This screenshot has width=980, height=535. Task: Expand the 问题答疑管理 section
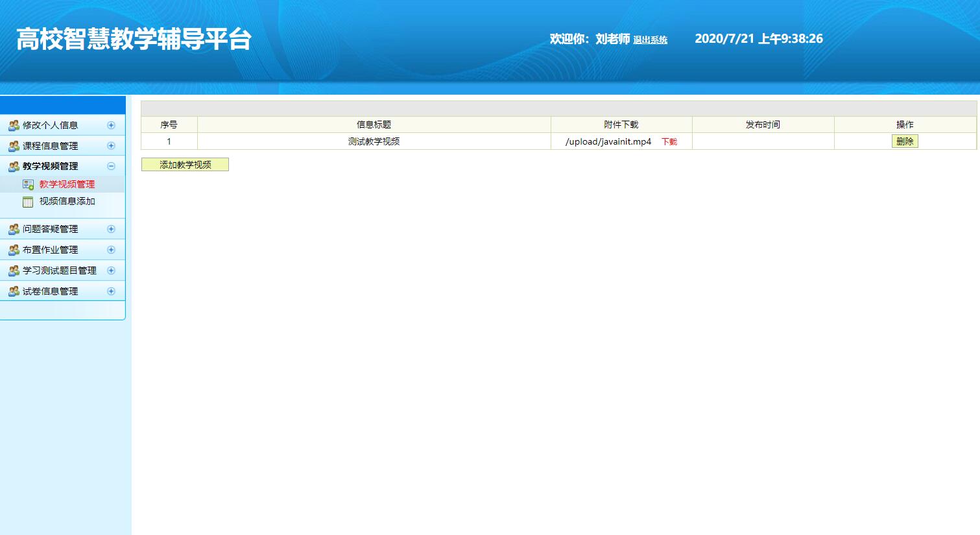112,228
